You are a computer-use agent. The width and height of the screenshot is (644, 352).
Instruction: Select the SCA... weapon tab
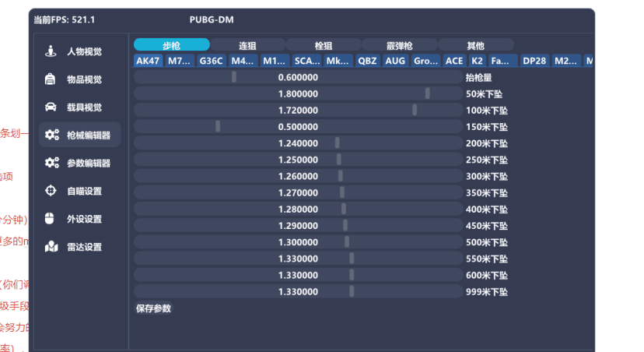coord(306,61)
